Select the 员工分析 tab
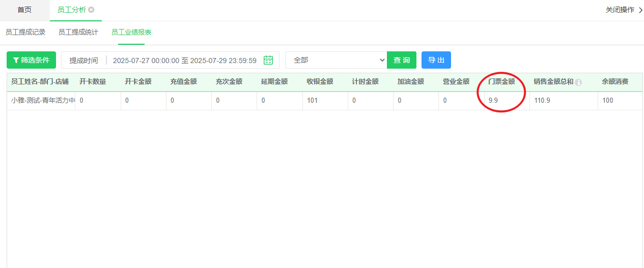 click(x=71, y=10)
